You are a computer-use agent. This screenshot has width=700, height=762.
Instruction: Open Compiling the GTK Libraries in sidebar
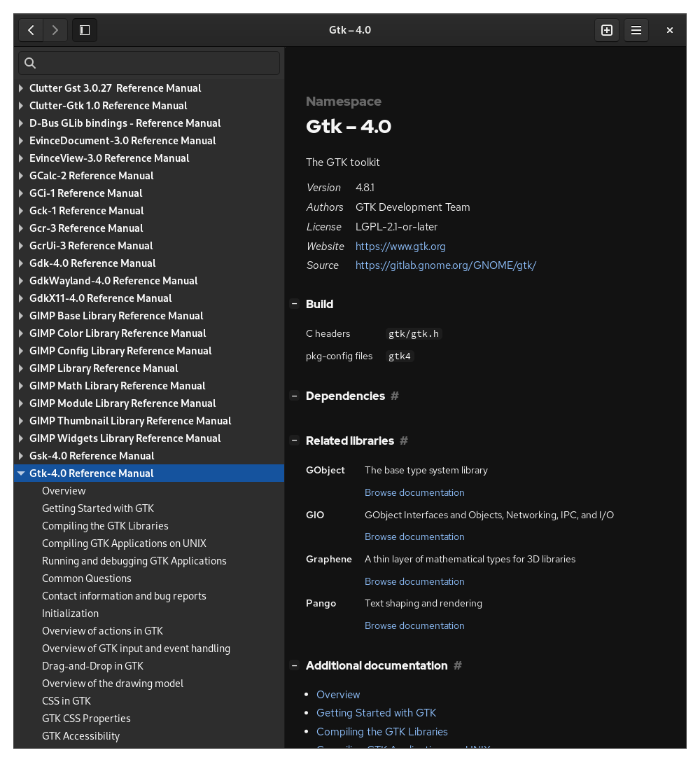pyautogui.click(x=148, y=525)
